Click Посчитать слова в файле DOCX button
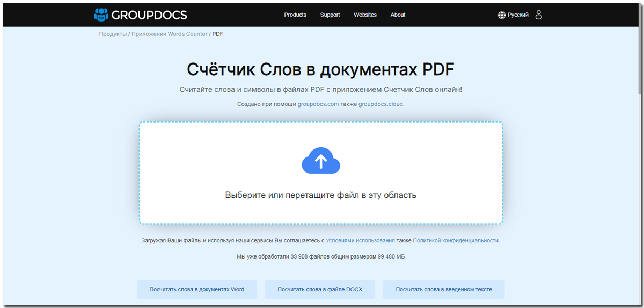This screenshot has height=308, width=644. point(320,289)
